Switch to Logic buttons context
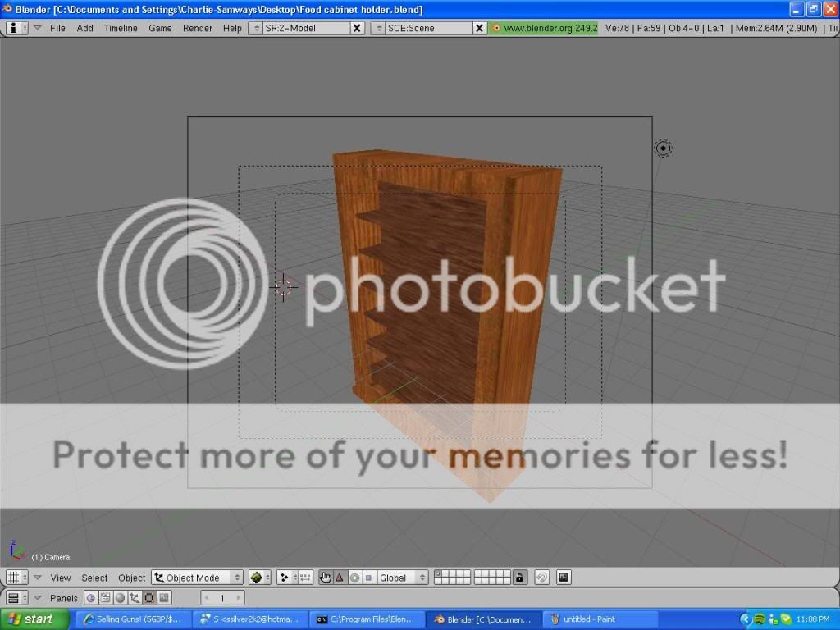 point(91,597)
